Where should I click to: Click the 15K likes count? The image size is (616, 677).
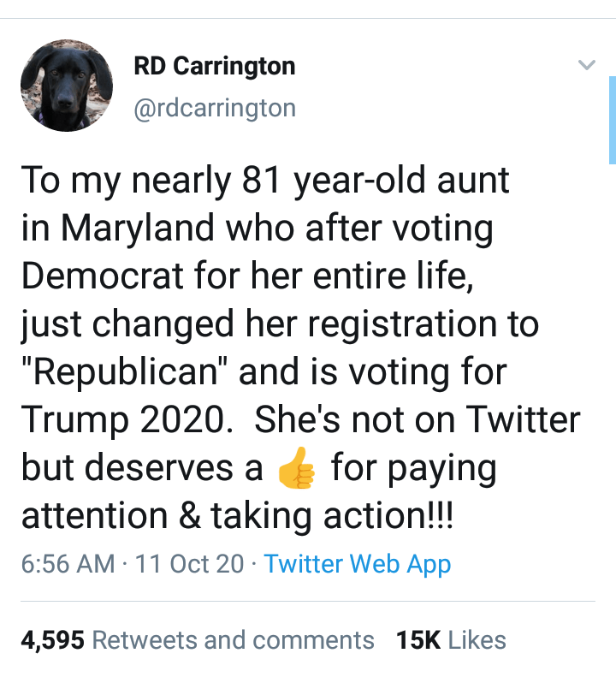click(x=418, y=640)
